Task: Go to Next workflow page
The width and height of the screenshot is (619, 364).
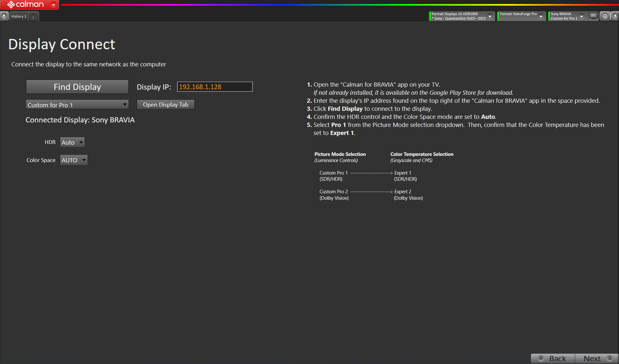Action: coord(596,359)
